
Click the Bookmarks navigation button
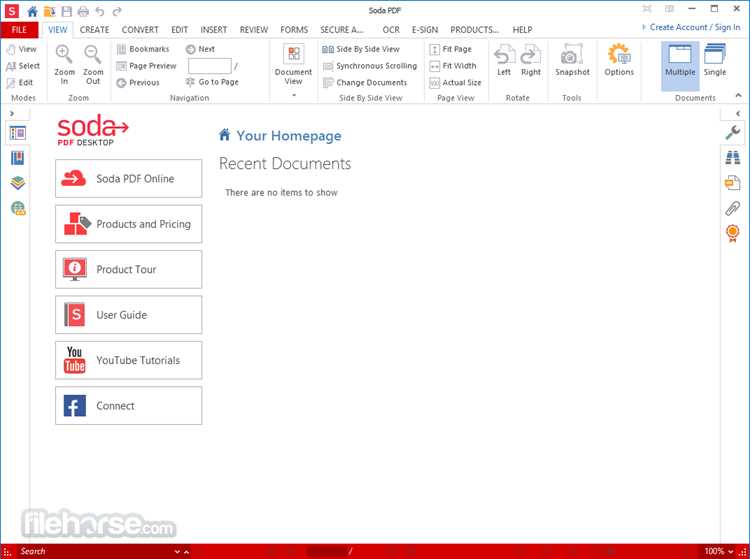pos(143,49)
